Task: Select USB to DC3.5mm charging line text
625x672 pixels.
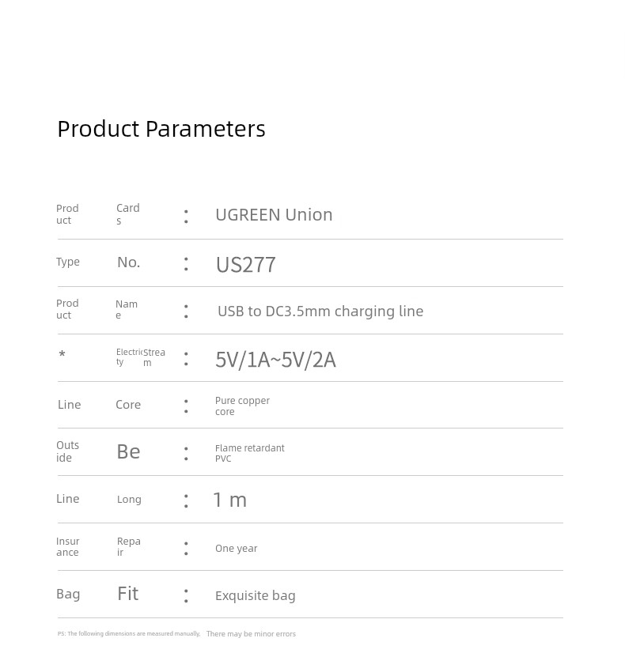Action: 320,311
